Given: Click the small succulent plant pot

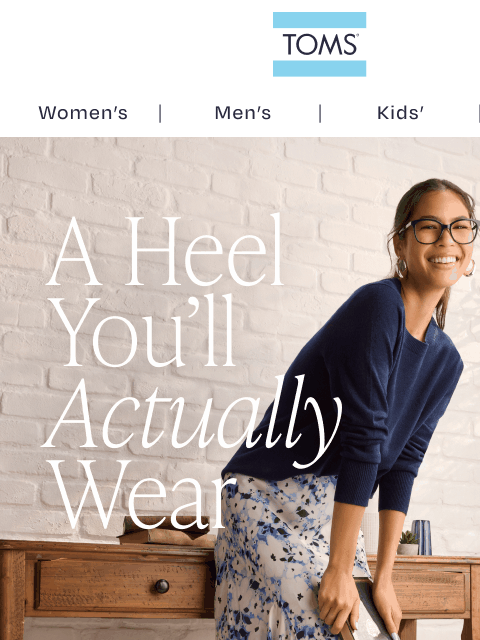Looking at the screenshot, I should [x=408, y=544].
